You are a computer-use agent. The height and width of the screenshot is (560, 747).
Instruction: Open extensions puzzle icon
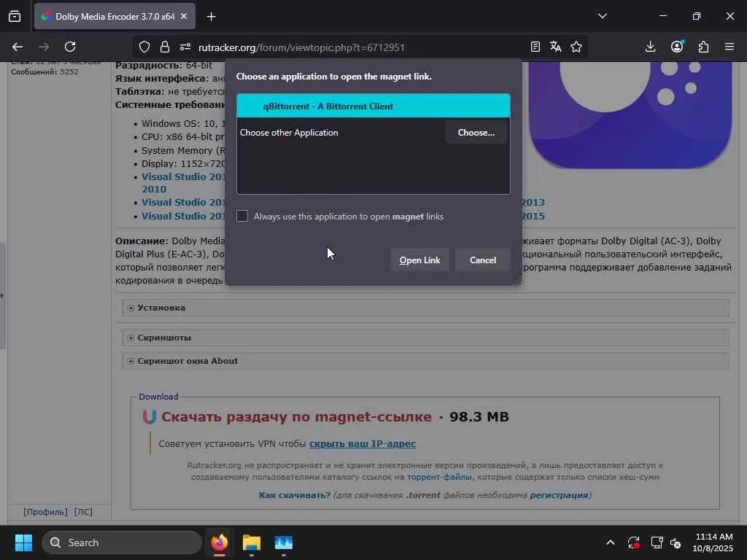click(x=703, y=47)
